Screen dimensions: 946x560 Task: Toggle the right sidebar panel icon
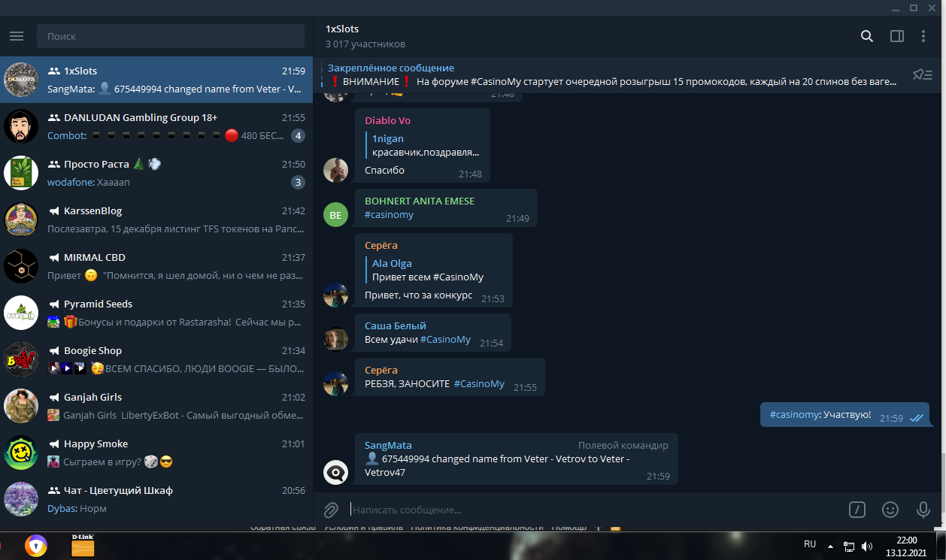point(896,36)
